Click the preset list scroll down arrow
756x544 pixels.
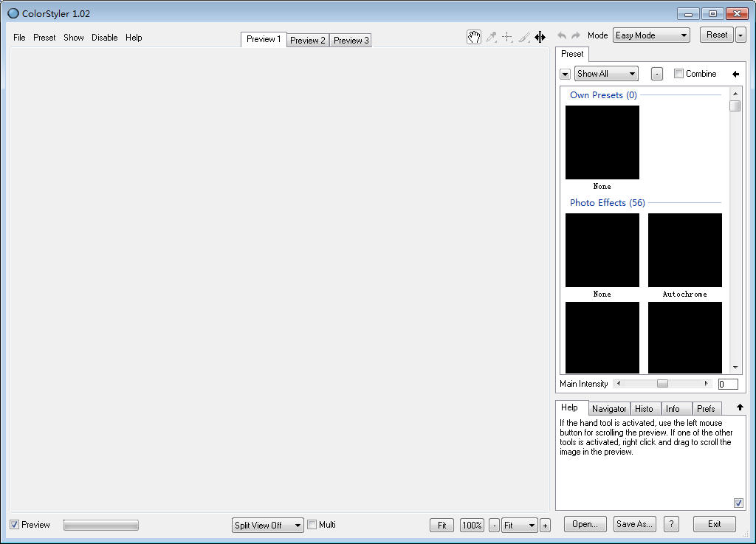tap(735, 368)
